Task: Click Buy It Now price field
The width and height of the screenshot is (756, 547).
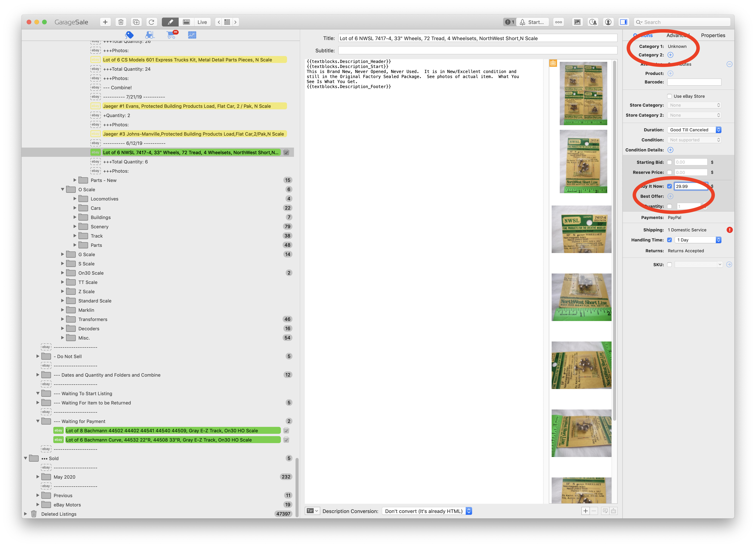Action: click(691, 186)
